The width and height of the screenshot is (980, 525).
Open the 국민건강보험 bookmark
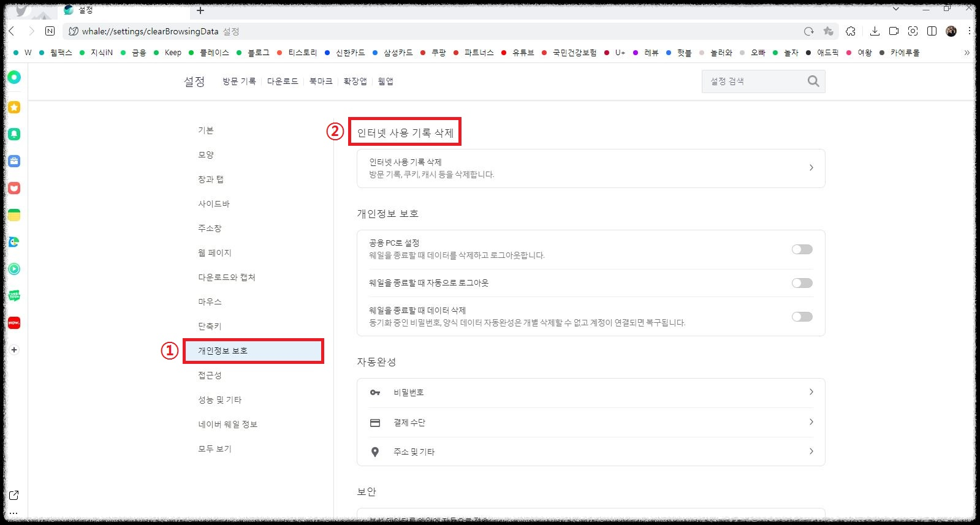[569, 53]
